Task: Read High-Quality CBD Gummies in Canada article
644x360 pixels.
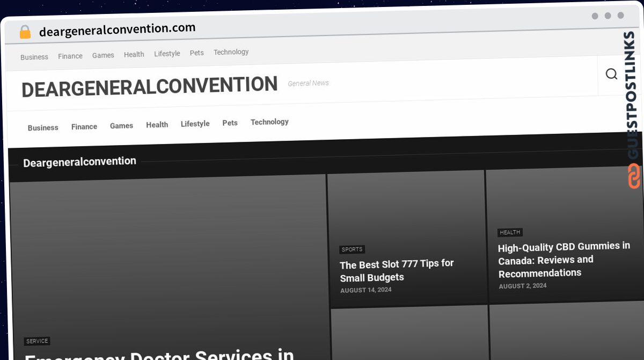Action: pyautogui.click(x=564, y=260)
